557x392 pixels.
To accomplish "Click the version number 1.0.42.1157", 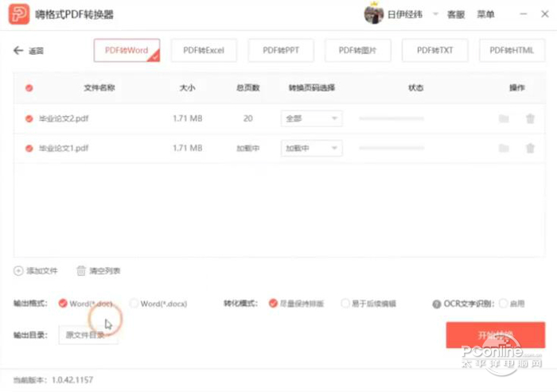I will pyautogui.click(x=72, y=380).
